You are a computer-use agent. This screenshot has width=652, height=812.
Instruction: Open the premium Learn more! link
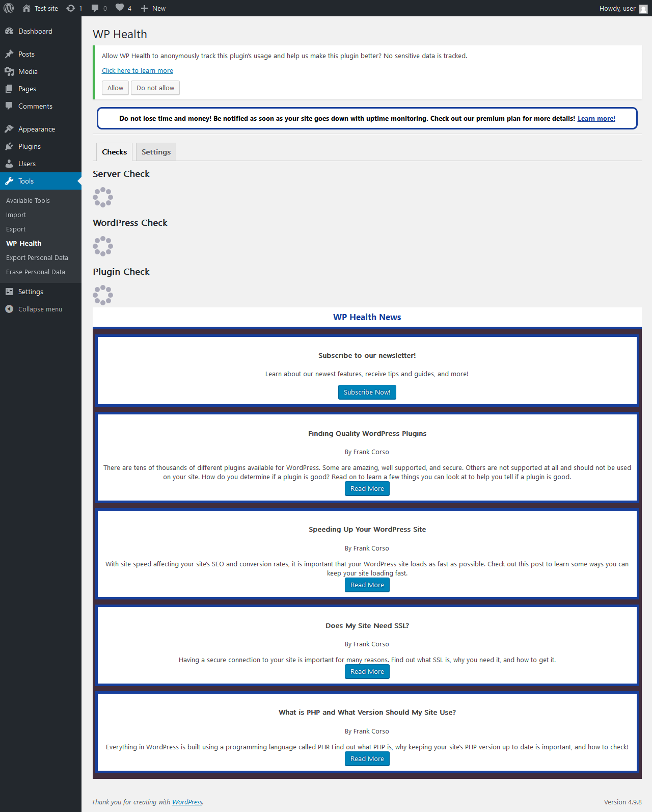coord(596,118)
